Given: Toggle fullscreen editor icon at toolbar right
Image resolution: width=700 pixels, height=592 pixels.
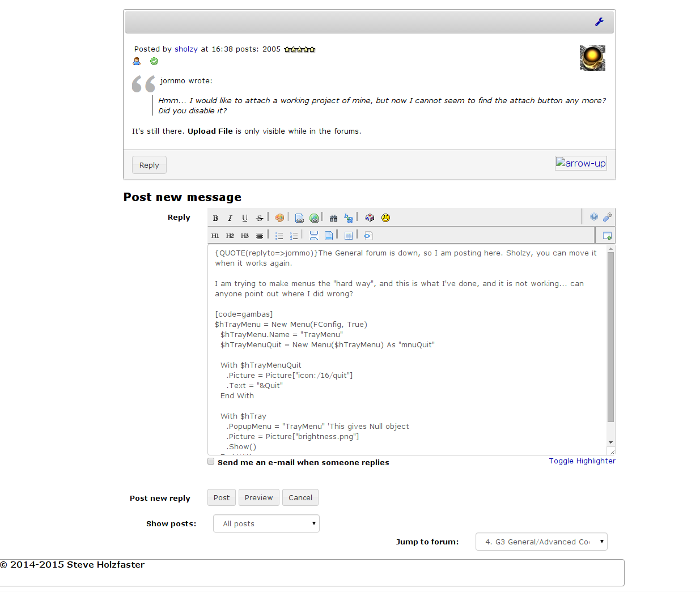Looking at the screenshot, I should point(607,236).
